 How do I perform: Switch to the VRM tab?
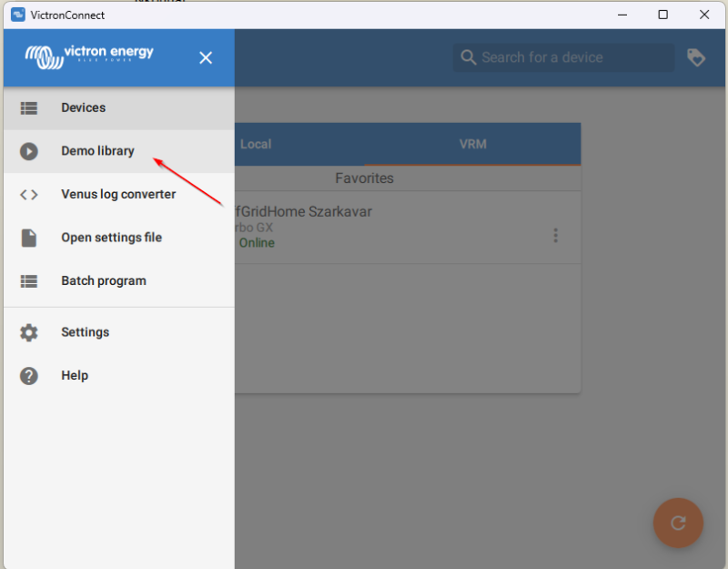472,144
